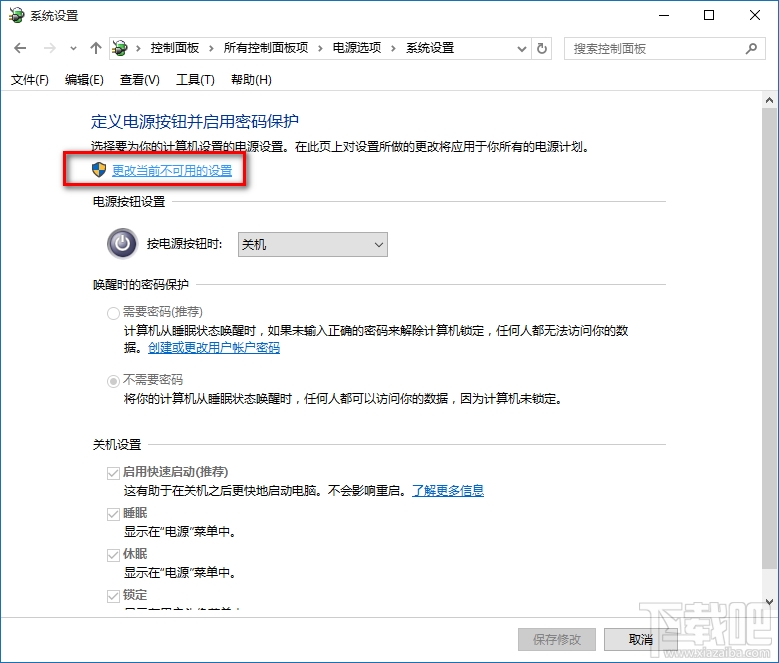779x663 pixels.
Task: Click the forward navigation arrow
Action: 50,48
